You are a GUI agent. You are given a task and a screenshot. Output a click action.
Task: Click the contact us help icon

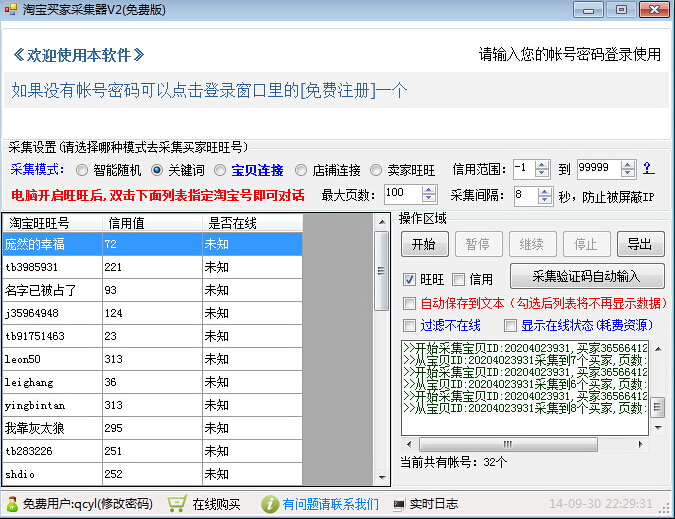(x=269, y=504)
